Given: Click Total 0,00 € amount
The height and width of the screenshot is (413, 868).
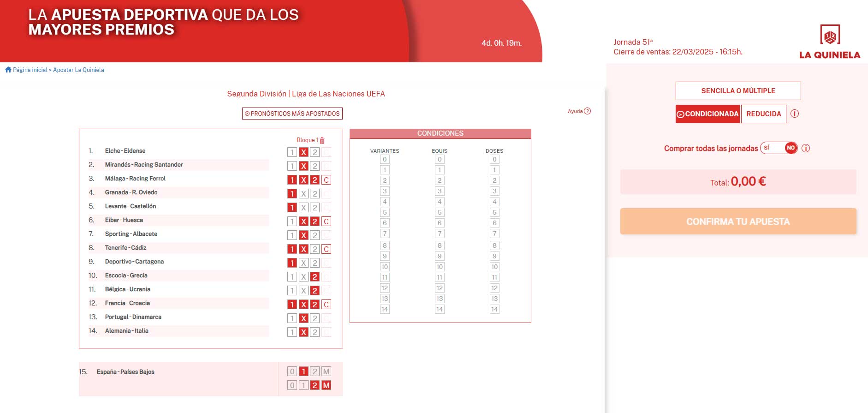Looking at the screenshot, I should [738, 181].
